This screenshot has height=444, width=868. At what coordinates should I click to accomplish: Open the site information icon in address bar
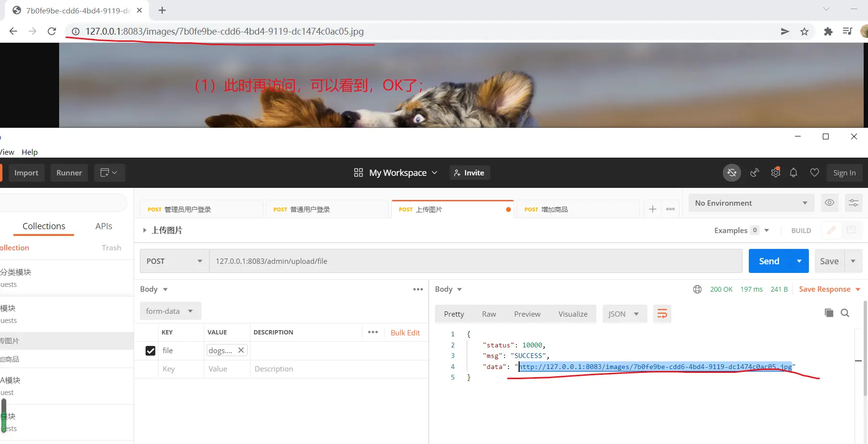[x=75, y=32]
